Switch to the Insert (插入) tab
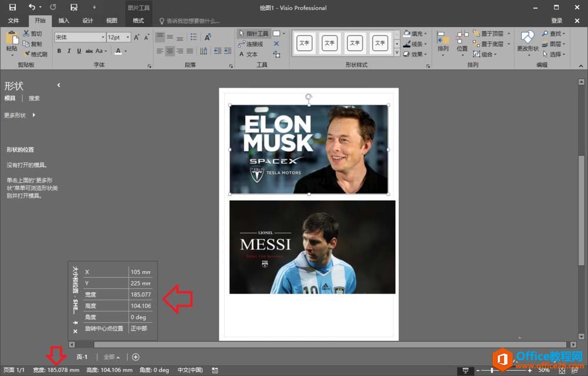 point(64,21)
